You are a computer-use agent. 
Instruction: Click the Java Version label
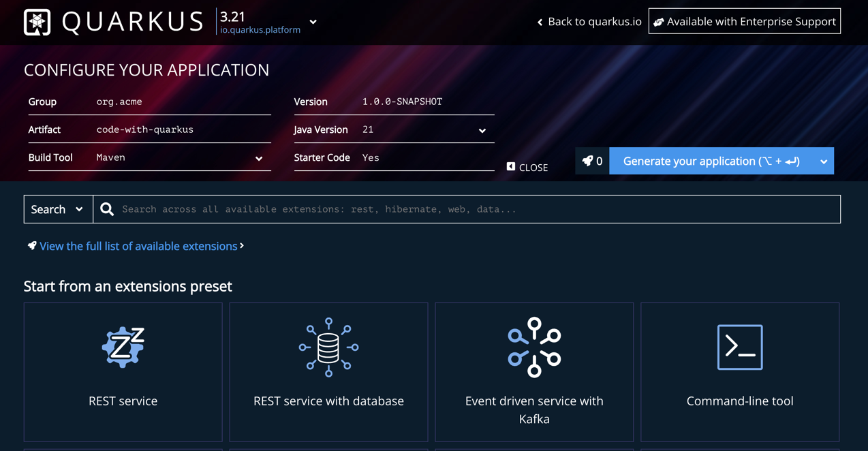pos(321,129)
